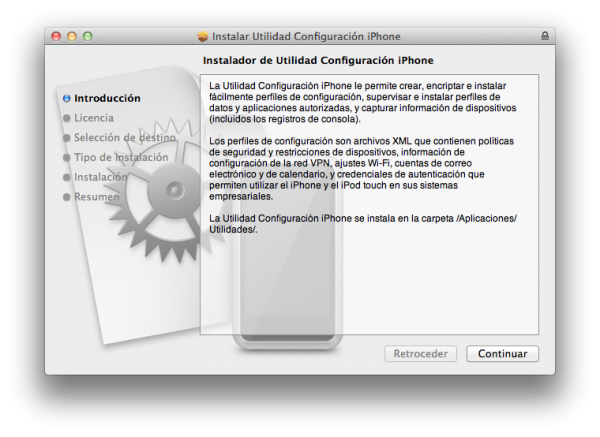Close the installer with red button
Image resolution: width=600 pixels, height=437 pixels.
pos(56,36)
